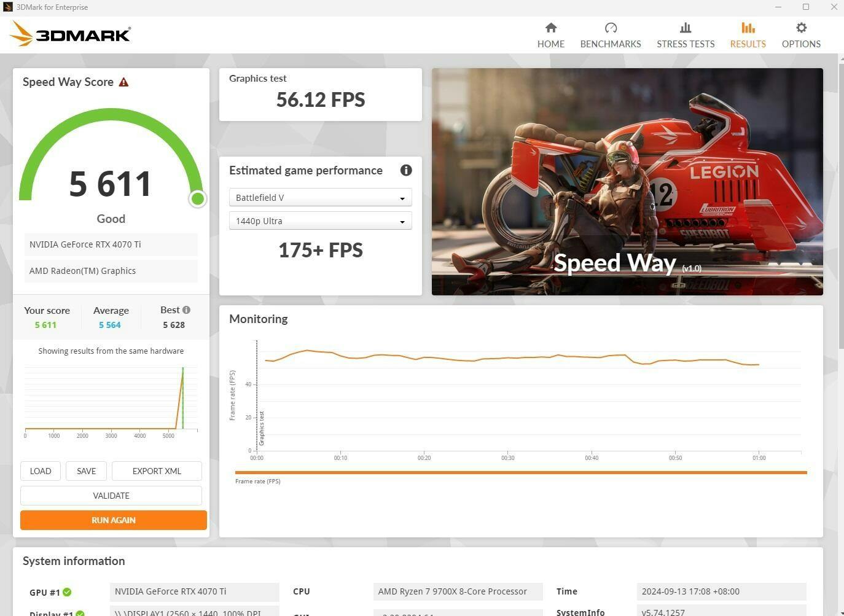The width and height of the screenshot is (844, 616).
Task: Click info icon on Estimated game performance
Action: [406, 170]
